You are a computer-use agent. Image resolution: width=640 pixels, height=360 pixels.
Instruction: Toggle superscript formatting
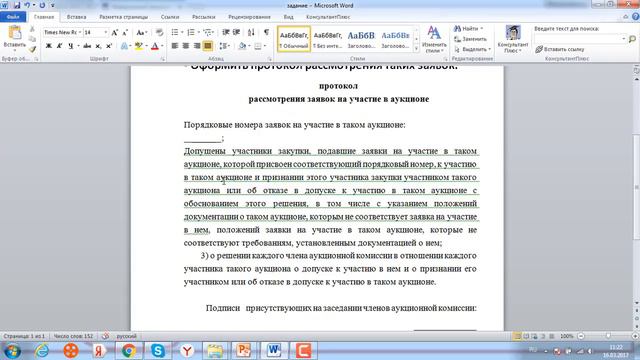click(109, 46)
